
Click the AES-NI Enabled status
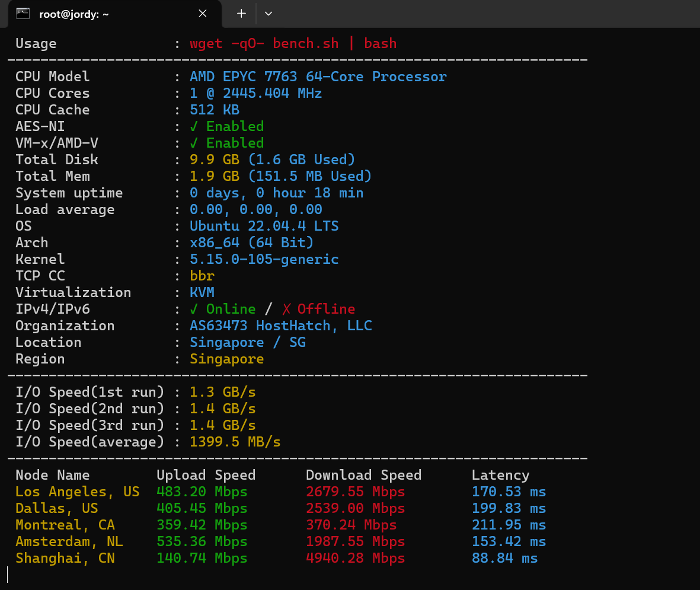[227, 126]
